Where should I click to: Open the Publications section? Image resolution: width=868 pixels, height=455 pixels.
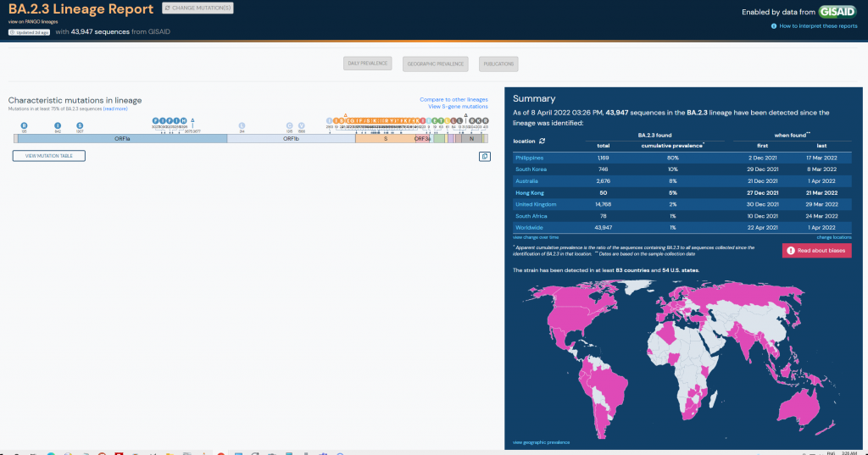coord(498,64)
